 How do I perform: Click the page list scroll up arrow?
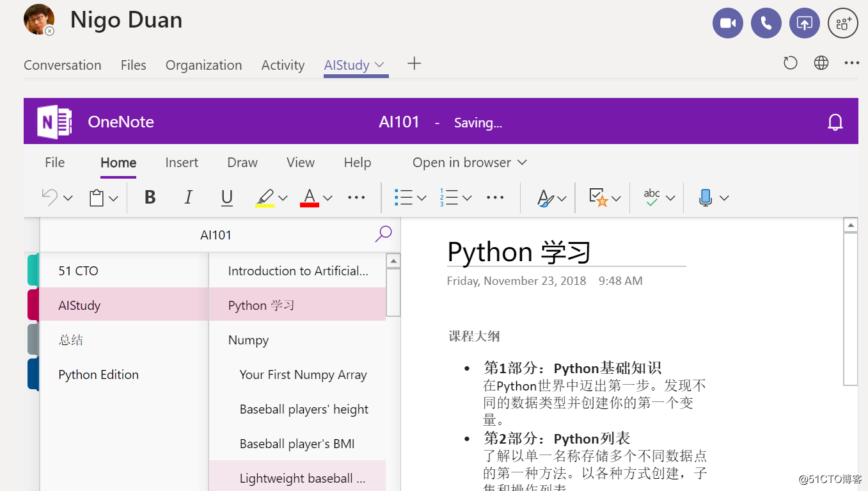[x=394, y=261]
